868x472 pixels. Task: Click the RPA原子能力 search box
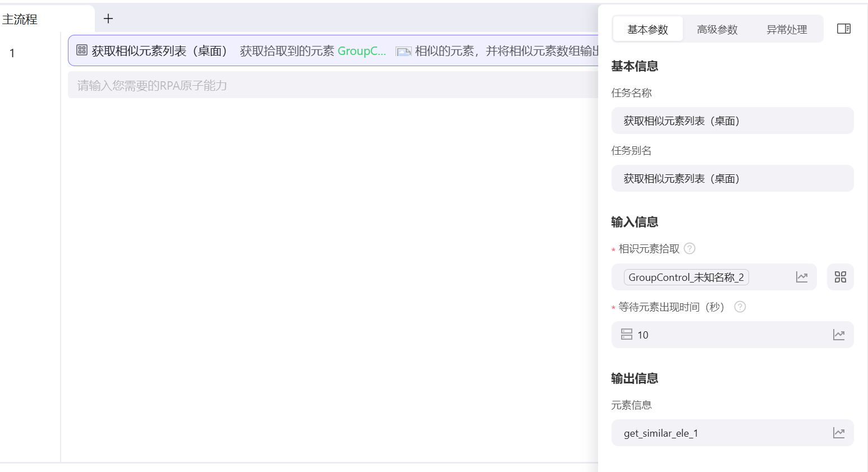(x=224, y=85)
